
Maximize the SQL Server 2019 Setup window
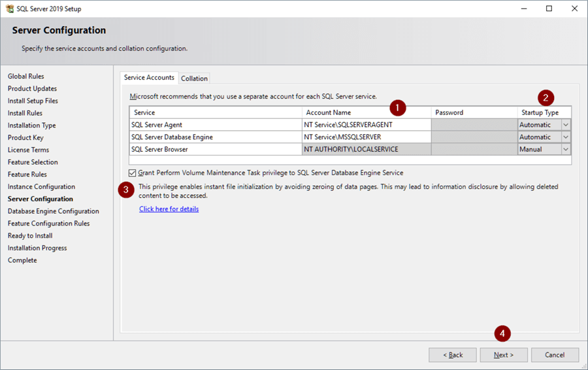(549, 8)
